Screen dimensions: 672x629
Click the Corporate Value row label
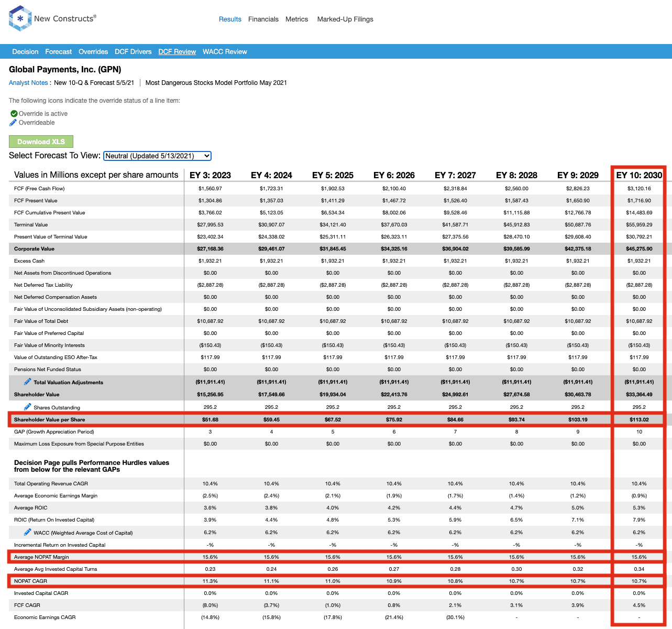[x=34, y=249]
